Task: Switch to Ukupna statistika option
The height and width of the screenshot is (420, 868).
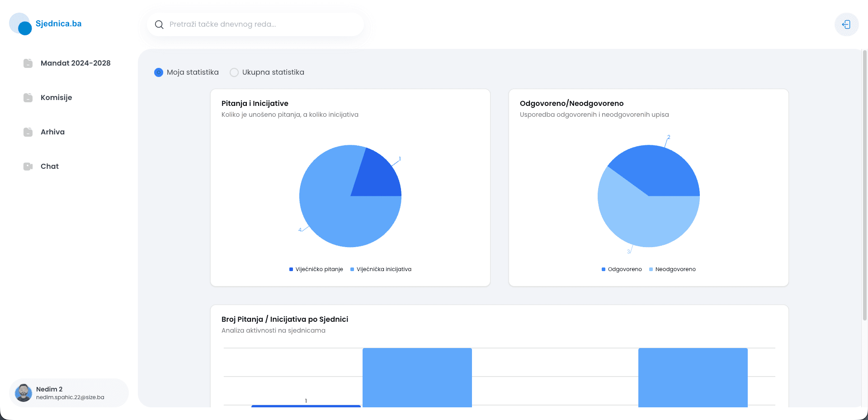Action: click(234, 72)
